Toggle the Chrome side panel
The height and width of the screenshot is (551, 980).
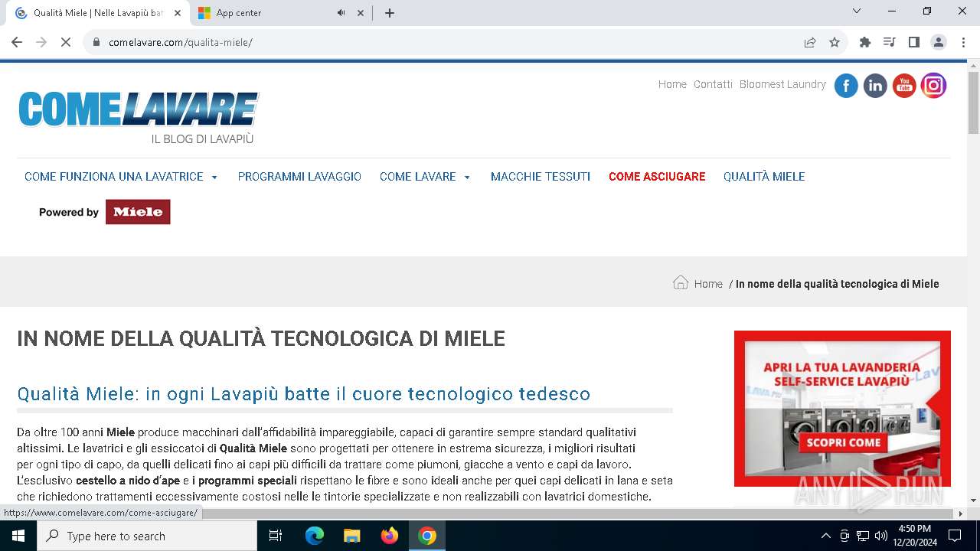(x=914, y=42)
